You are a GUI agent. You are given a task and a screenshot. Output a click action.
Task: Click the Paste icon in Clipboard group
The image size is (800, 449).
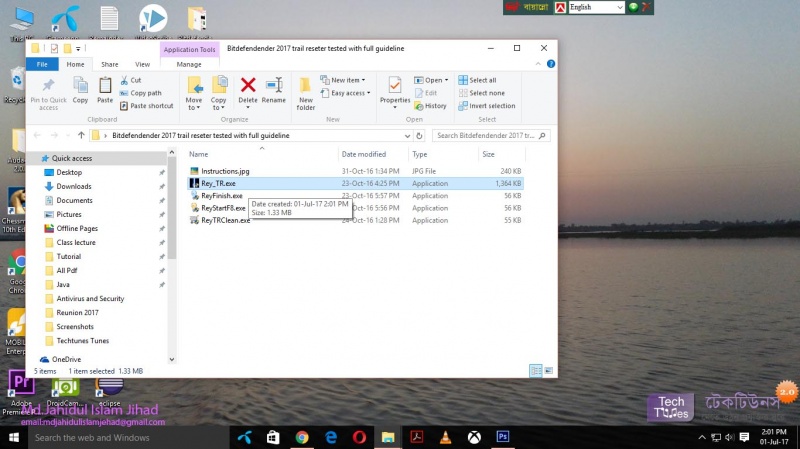pos(105,89)
